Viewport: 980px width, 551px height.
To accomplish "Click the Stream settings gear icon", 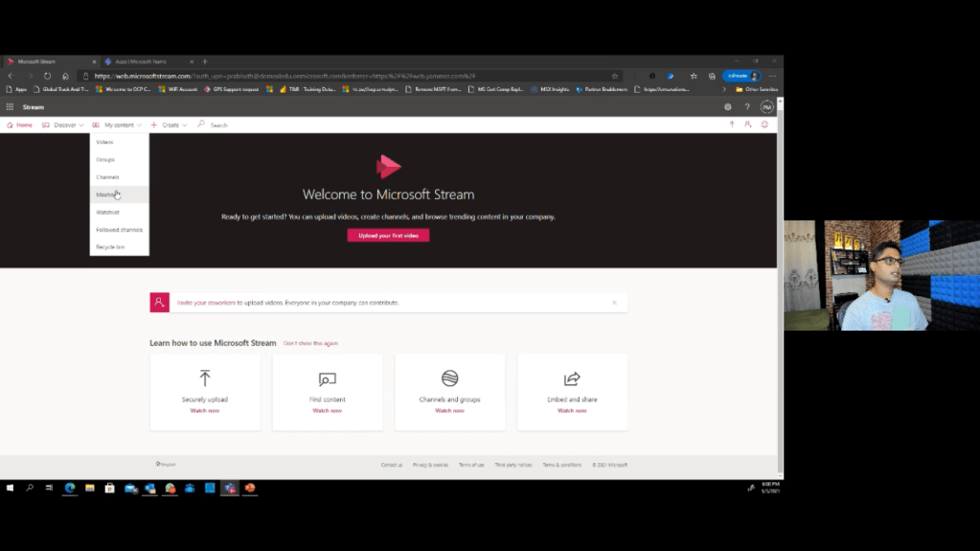I will [x=728, y=107].
